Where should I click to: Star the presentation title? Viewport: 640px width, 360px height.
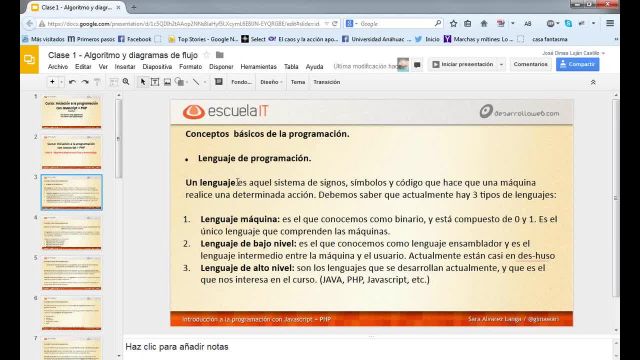point(207,55)
